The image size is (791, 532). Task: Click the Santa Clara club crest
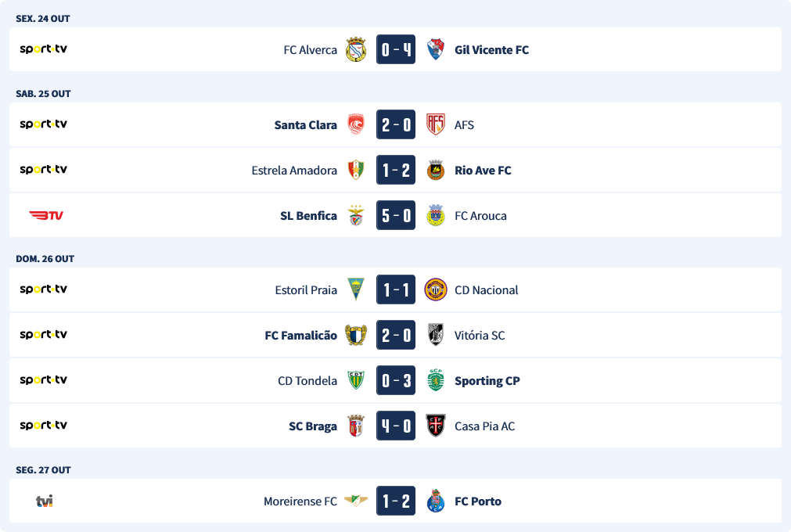coord(356,125)
